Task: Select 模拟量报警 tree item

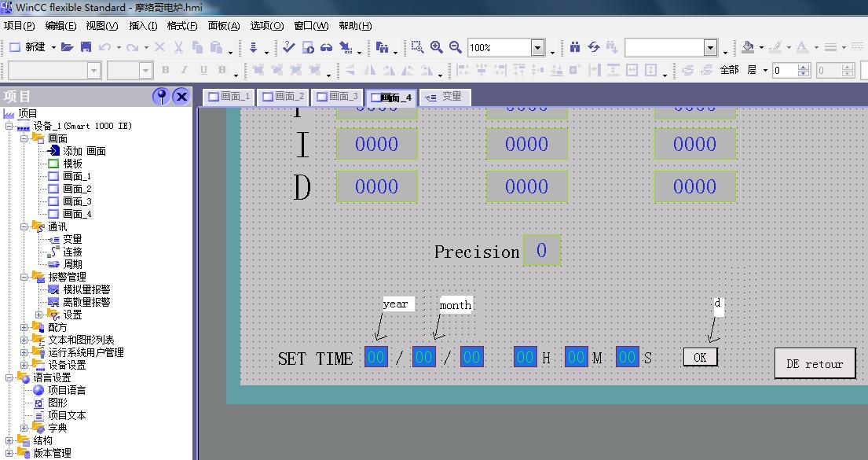Action: (86, 289)
